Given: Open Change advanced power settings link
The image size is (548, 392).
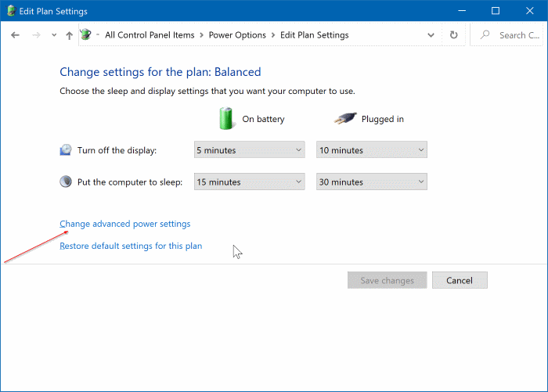Looking at the screenshot, I should click(x=125, y=224).
